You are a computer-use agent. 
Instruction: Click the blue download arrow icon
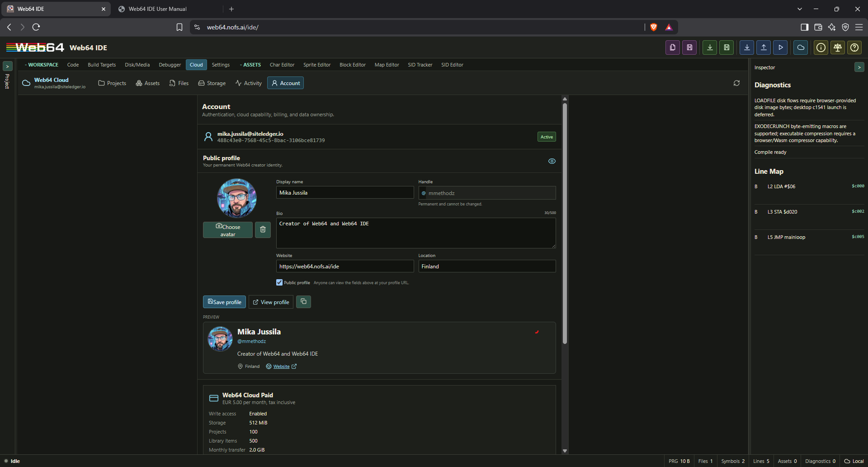(x=747, y=48)
